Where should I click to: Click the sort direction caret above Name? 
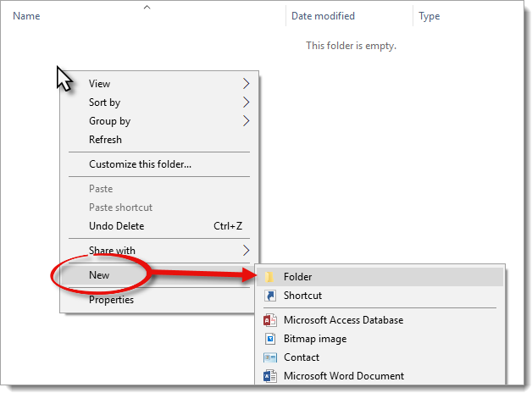point(147,7)
